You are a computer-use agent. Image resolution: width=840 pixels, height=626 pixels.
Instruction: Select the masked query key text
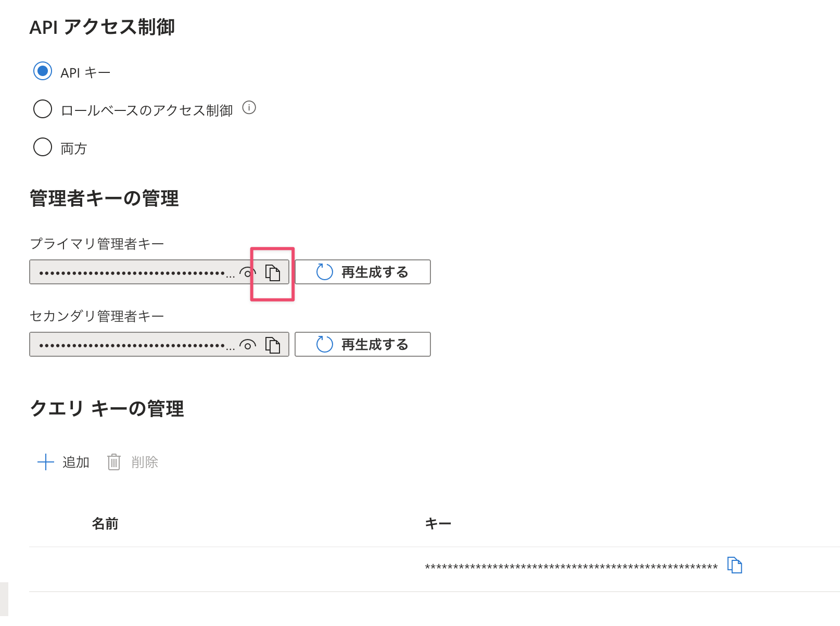pos(571,567)
